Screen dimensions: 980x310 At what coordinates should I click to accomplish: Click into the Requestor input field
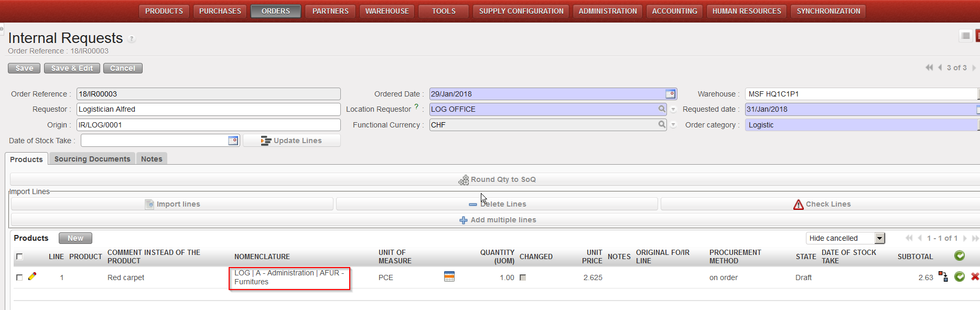[x=208, y=109]
